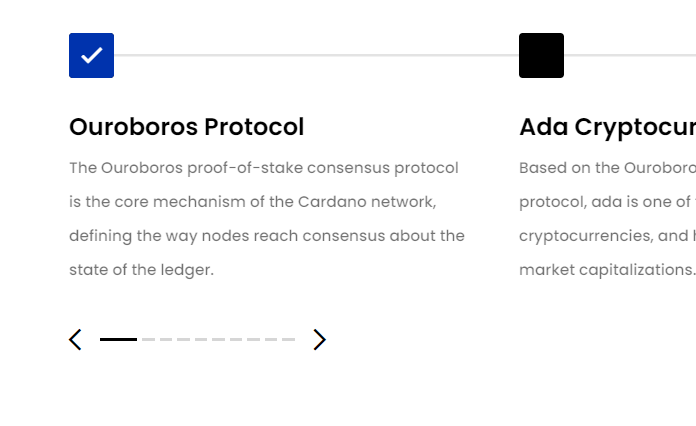Click the gray timeline line between the two milestone squares

(x=316, y=55)
